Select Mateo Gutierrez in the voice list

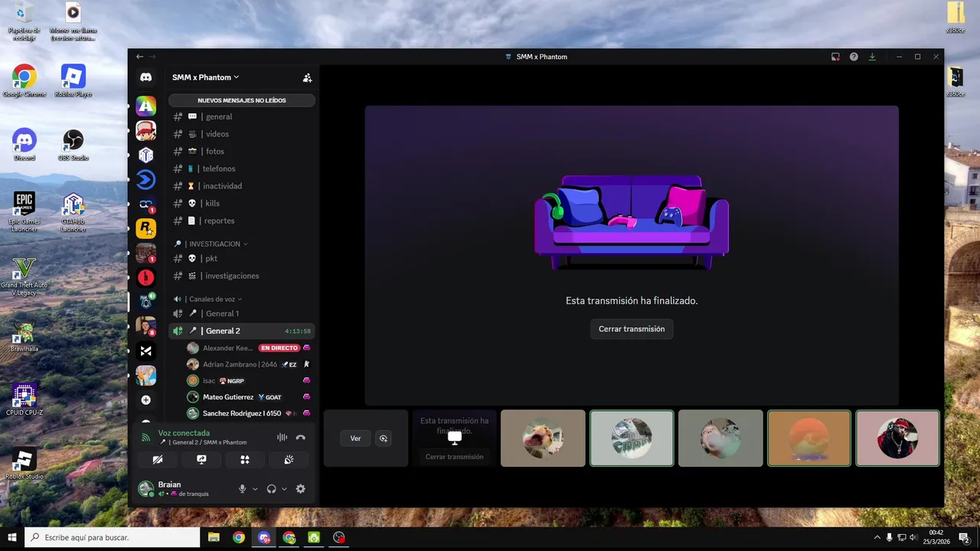[250, 397]
